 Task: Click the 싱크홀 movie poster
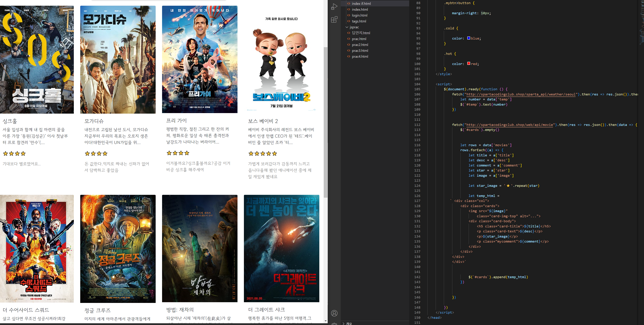point(37,60)
